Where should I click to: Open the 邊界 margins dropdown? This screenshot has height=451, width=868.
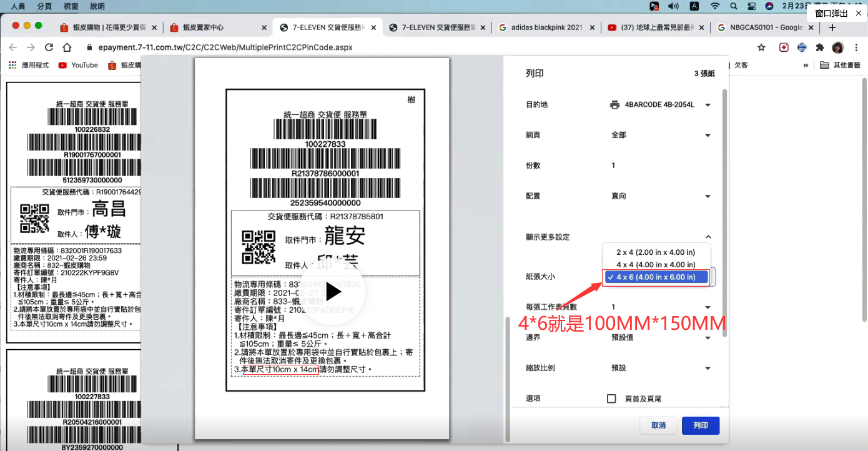[660, 338]
